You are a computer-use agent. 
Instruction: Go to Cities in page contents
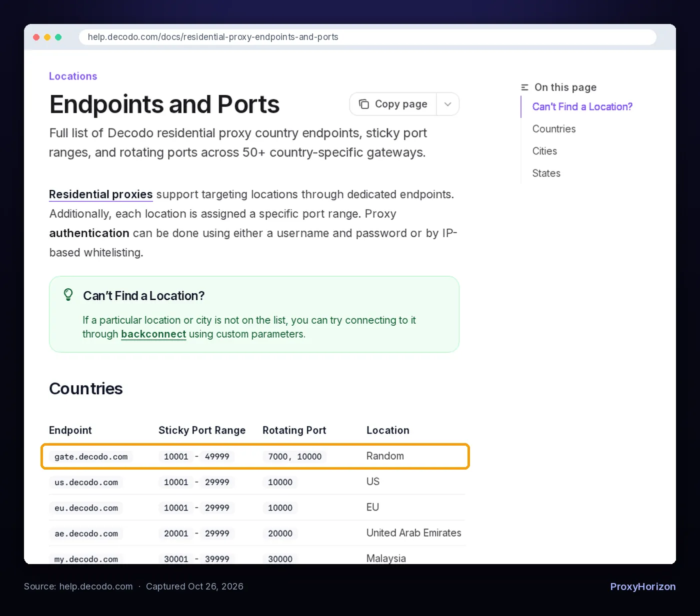pyautogui.click(x=544, y=151)
